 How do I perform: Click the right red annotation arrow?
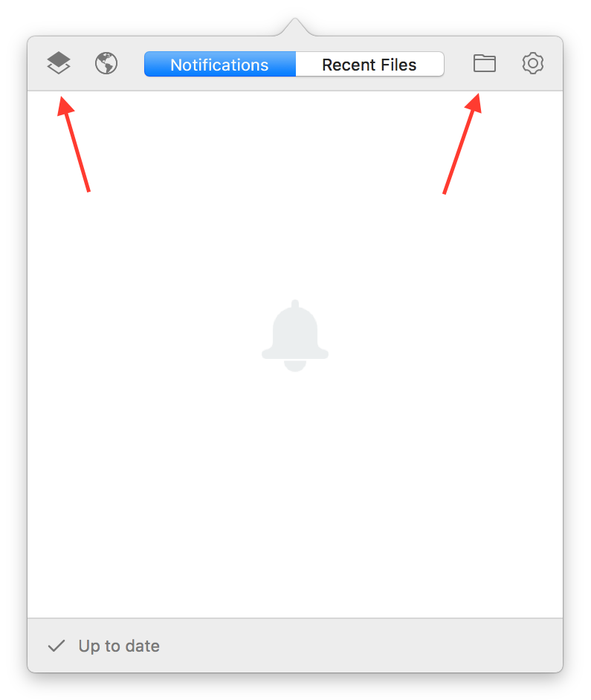(462, 143)
